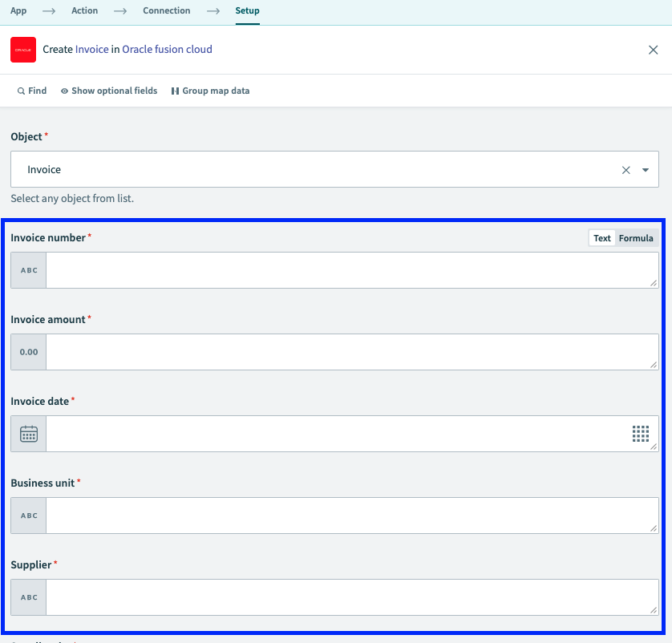Expand the Object dropdown arrow
Viewport: 672px width, 643px height.
(x=646, y=169)
